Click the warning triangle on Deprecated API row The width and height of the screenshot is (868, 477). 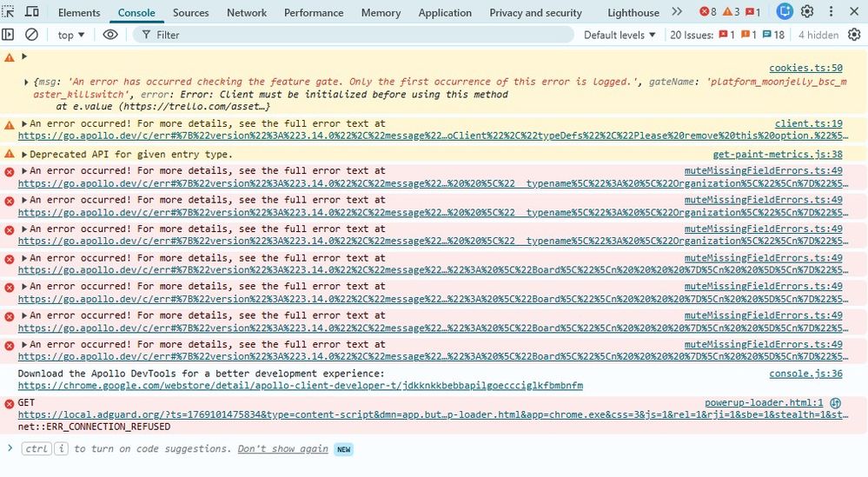tap(9, 154)
